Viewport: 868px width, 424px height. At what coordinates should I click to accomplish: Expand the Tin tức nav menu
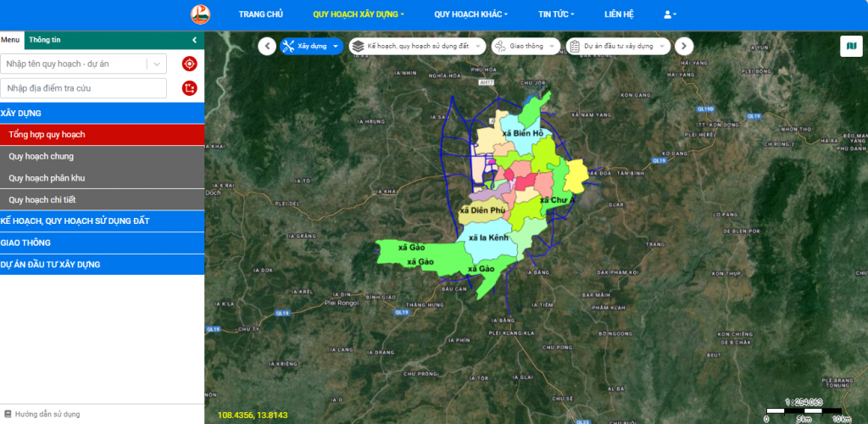pyautogui.click(x=556, y=14)
